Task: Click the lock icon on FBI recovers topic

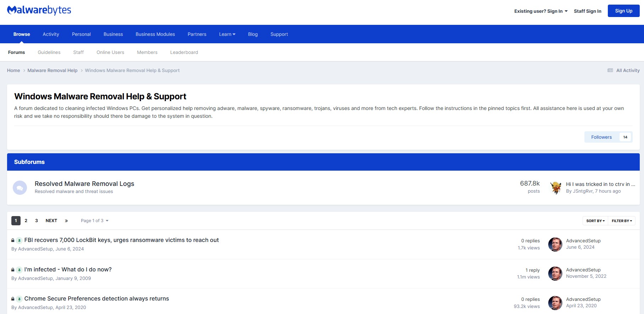Action: (13, 241)
